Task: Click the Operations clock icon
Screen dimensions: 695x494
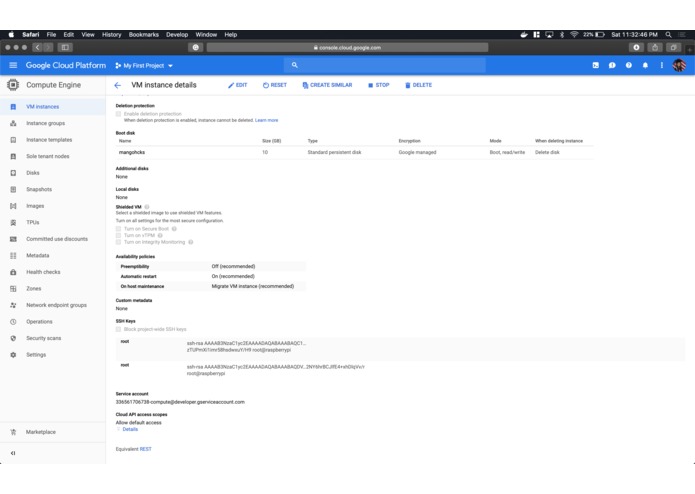Action: pyautogui.click(x=13, y=322)
